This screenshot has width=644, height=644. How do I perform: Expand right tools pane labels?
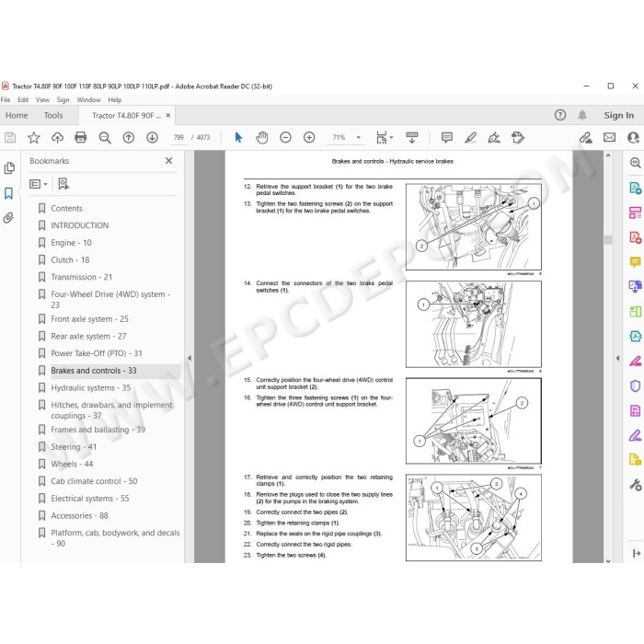click(x=637, y=554)
